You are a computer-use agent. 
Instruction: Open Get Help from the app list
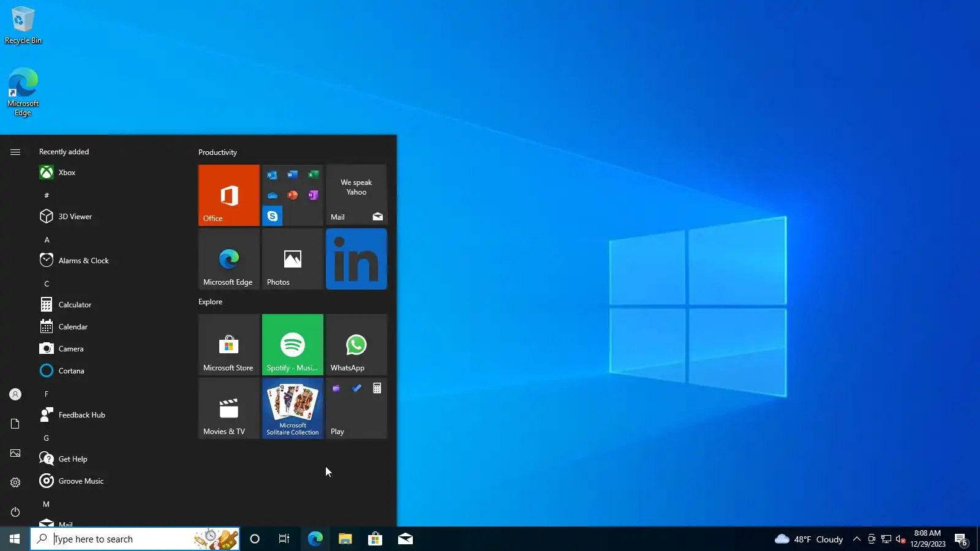point(110,459)
